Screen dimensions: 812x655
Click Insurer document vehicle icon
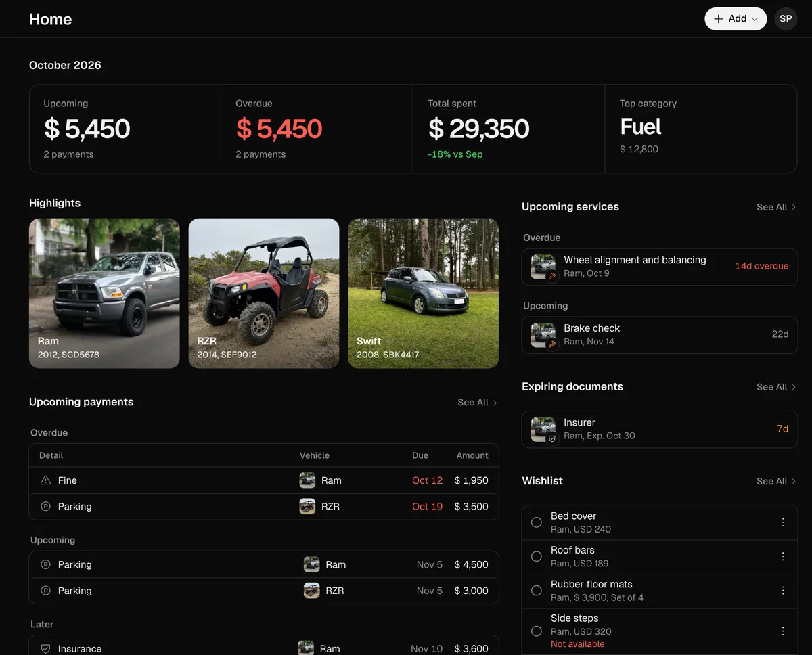pos(543,429)
